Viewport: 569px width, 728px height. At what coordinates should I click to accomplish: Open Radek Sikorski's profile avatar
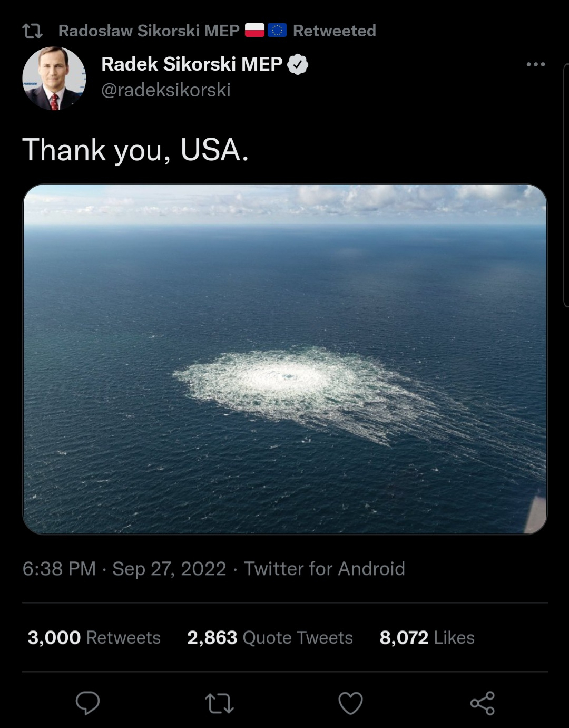pos(54,79)
